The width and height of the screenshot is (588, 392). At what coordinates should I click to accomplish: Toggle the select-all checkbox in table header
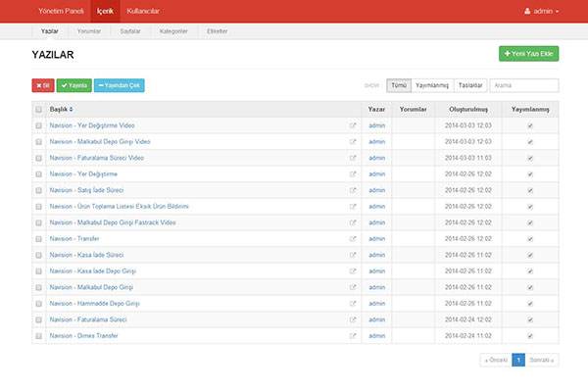click(38, 110)
